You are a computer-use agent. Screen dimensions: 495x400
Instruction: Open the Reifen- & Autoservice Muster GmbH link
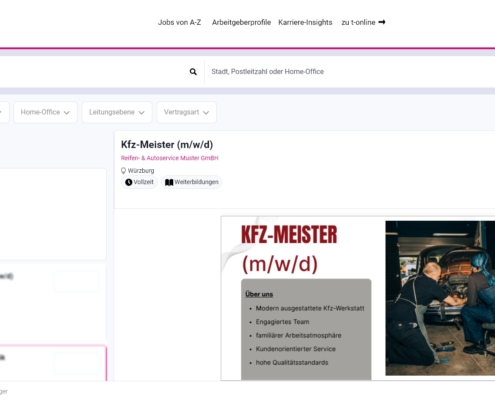click(x=170, y=158)
